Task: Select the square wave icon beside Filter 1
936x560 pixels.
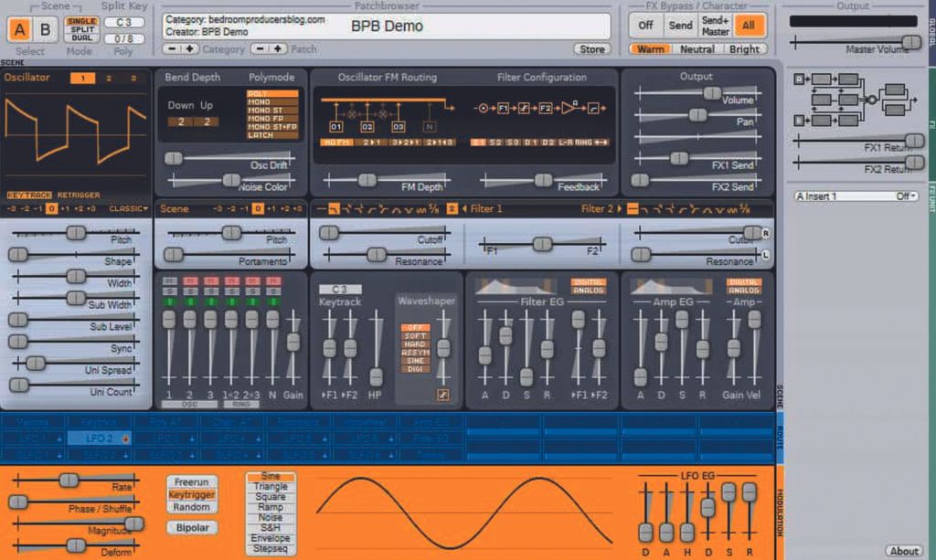Action: [335, 209]
